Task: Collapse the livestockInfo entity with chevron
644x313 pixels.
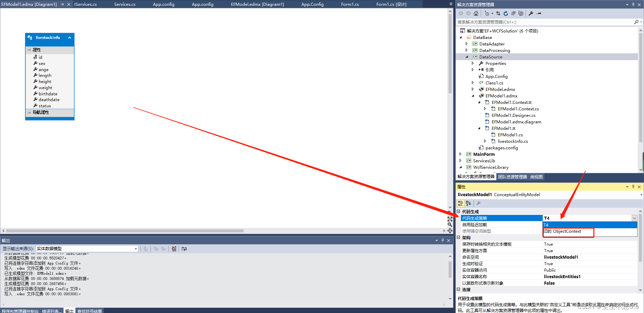Action: coord(69,38)
